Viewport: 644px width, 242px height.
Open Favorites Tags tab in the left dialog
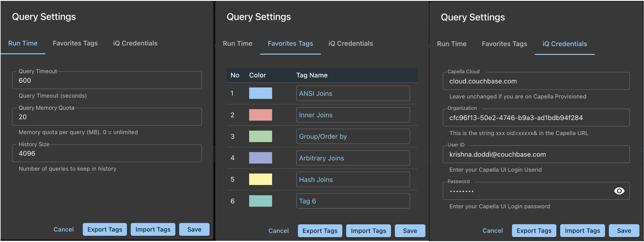click(75, 43)
